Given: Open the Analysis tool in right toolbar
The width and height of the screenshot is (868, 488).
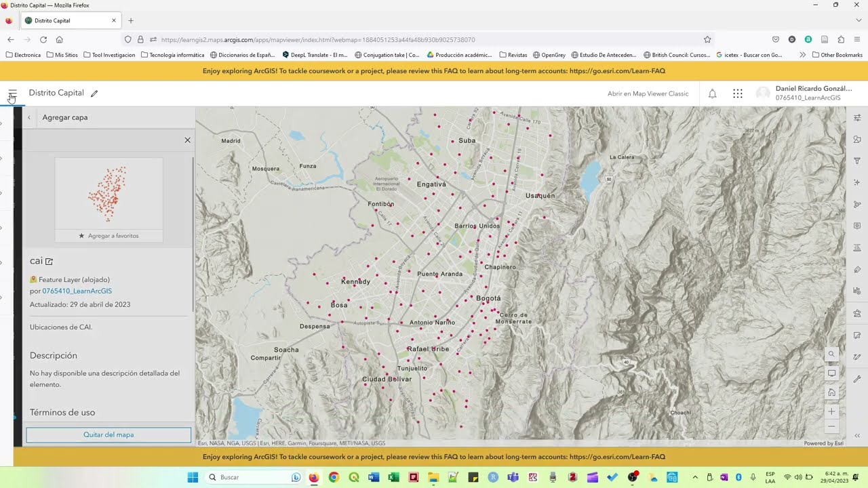Looking at the screenshot, I should point(857,312).
